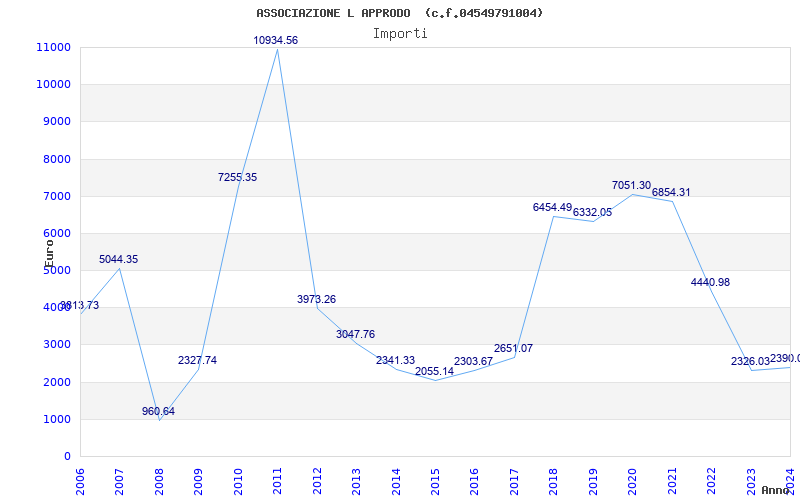The height and width of the screenshot is (500, 800).
Task: Click the x-axis year 2019
Action: coord(593,481)
